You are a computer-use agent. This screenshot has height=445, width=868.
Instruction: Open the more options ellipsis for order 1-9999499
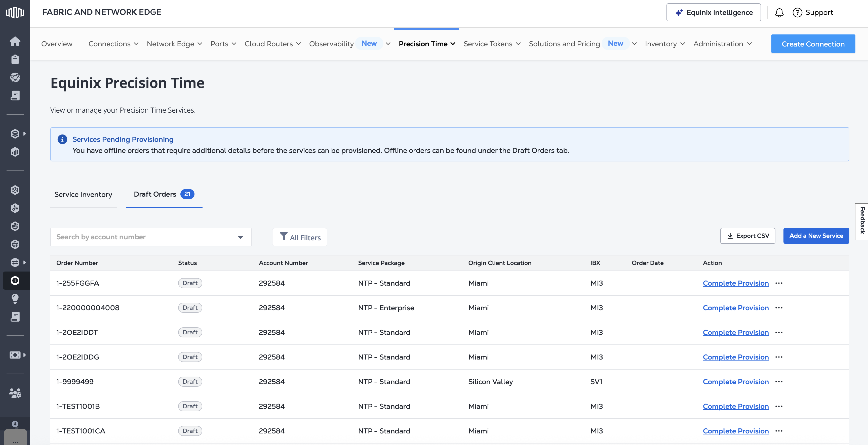click(x=779, y=382)
